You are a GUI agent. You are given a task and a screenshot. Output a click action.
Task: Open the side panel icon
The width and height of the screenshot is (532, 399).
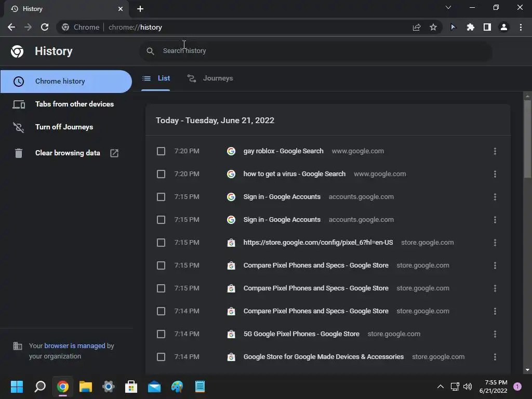487,27
